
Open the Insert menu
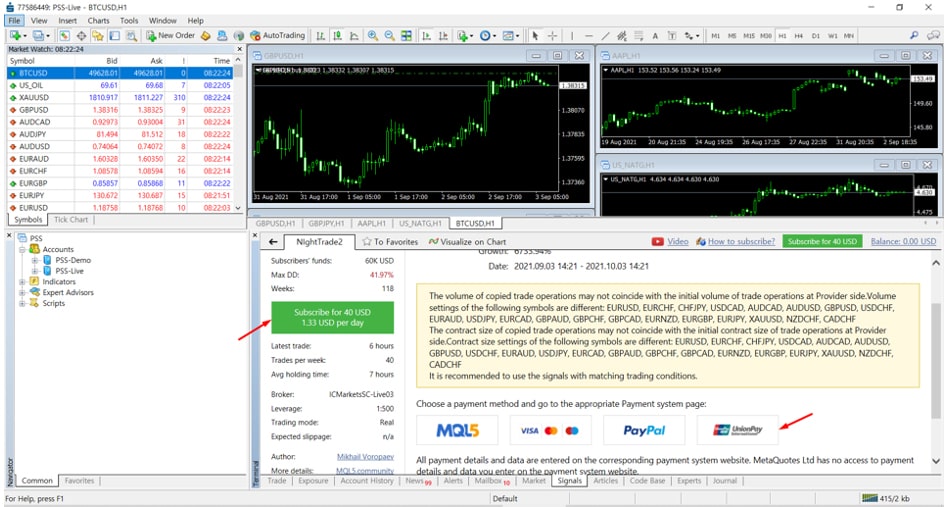pos(67,20)
